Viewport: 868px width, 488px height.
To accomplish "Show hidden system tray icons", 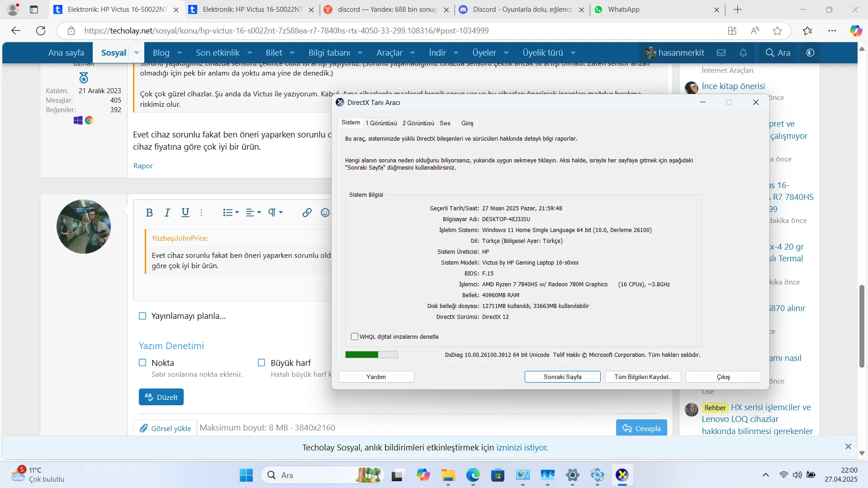I will point(766,475).
